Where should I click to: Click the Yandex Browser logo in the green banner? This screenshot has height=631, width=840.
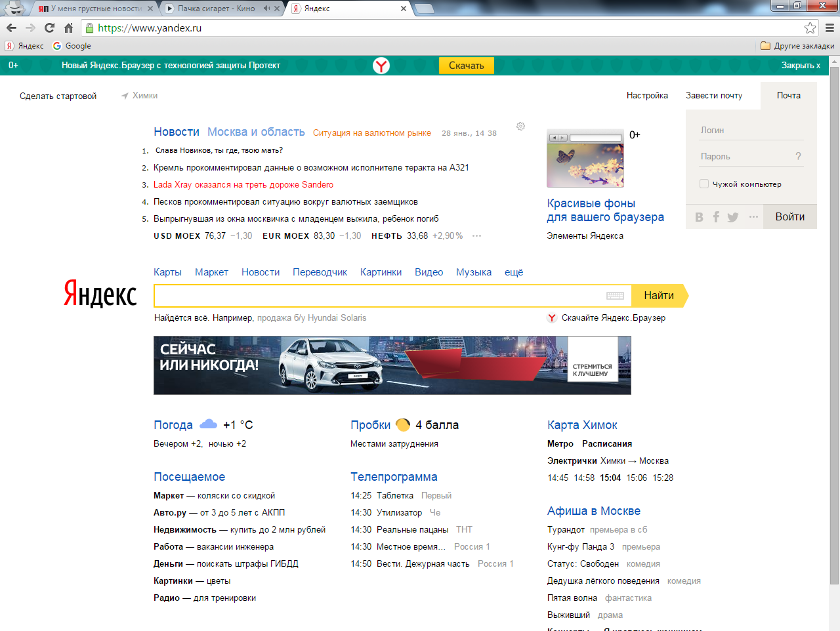[x=381, y=65]
